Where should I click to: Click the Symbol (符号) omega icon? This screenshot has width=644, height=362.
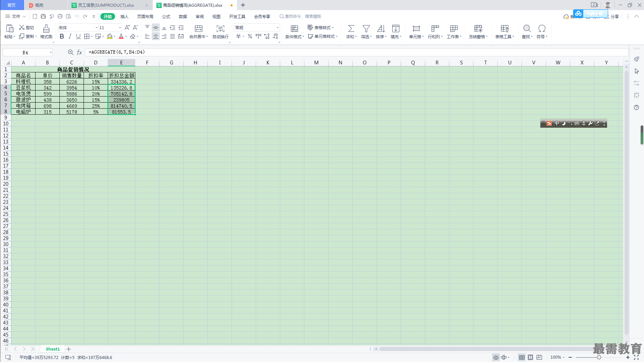click(542, 28)
